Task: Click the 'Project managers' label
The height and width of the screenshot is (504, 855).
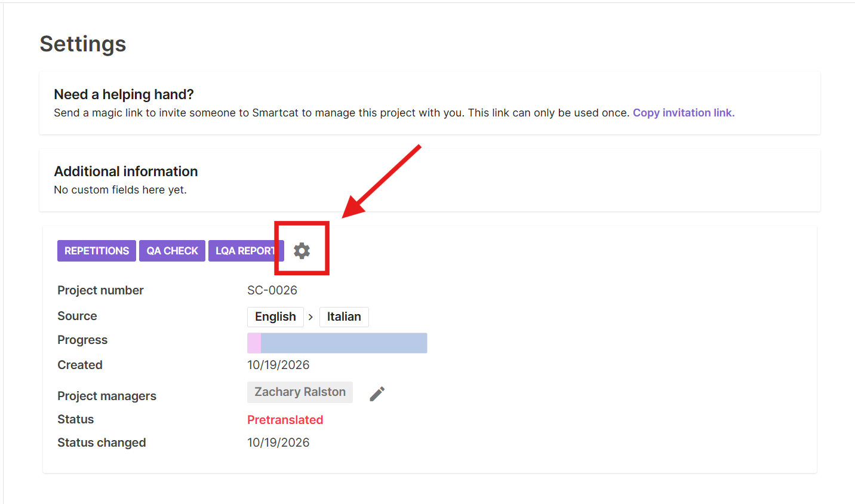Action: click(107, 396)
